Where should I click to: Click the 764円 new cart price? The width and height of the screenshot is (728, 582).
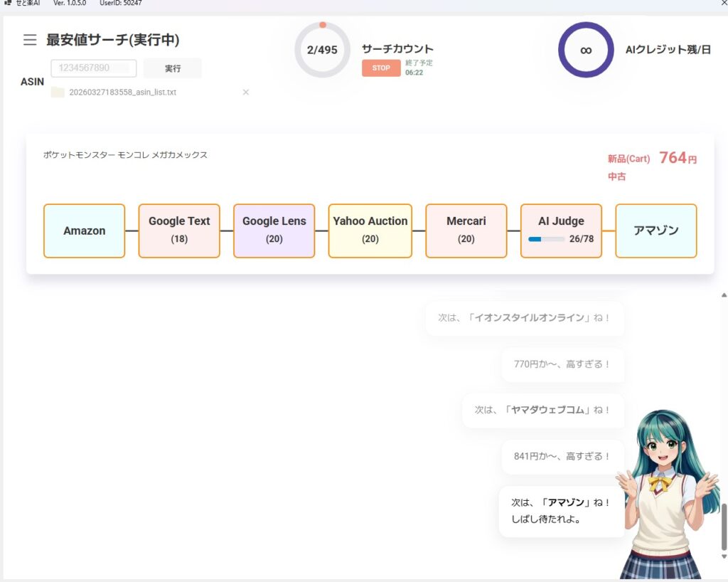pos(677,158)
